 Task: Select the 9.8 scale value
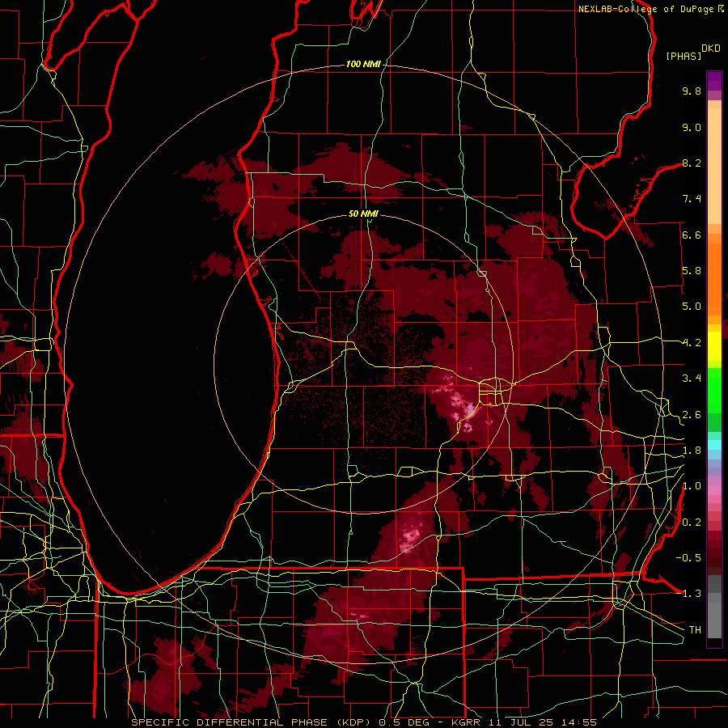click(x=692, y=91)
